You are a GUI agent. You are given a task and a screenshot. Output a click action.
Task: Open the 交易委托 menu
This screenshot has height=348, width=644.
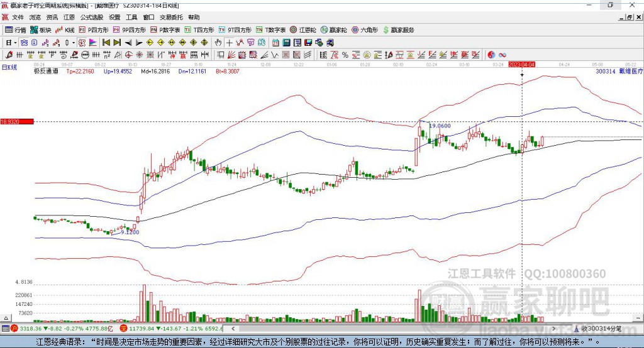click(x=171, y=17)
